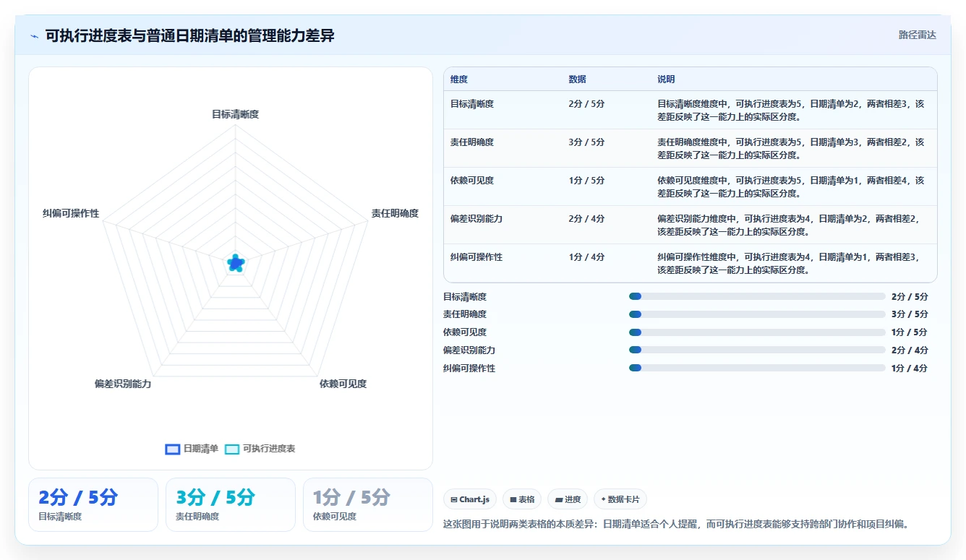The height and width of the screenshot is (560, 966).
Task: Click the 1分 / 4分 table cell
Action: [587, 257]
